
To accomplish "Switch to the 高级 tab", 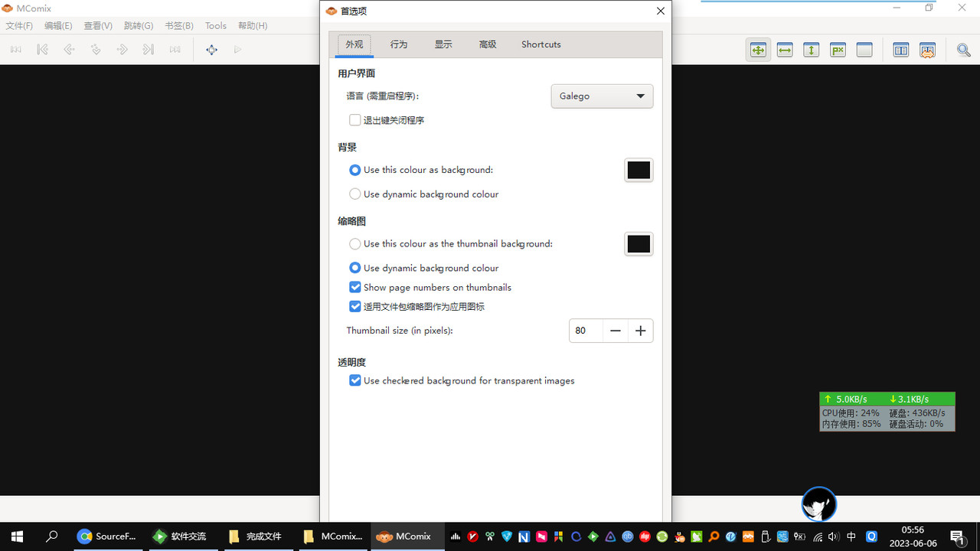I will 488,44.
